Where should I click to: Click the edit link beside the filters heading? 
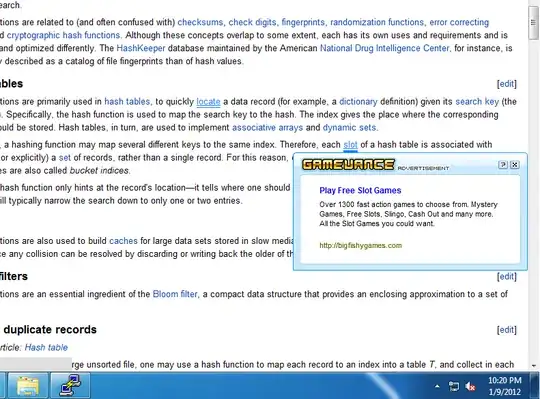point(507,276)
